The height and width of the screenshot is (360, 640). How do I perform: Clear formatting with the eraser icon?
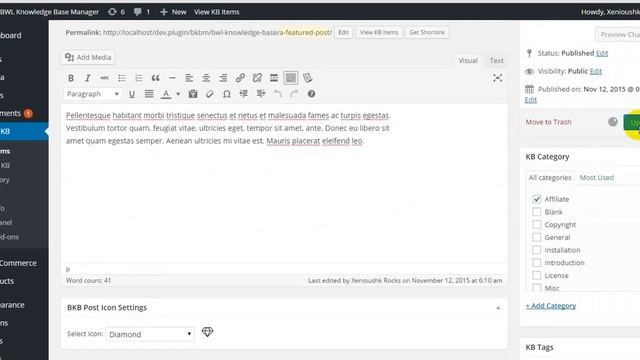209,94
